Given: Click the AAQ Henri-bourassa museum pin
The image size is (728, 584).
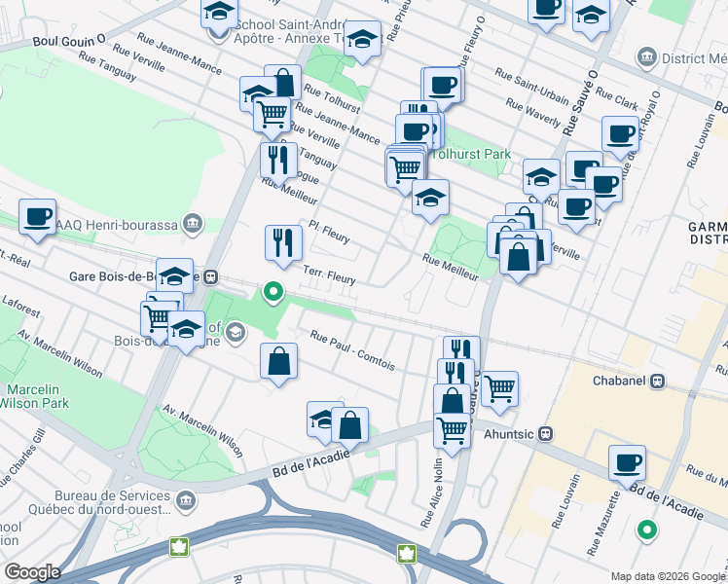Looking at the screenshot, I should click(192, 225).
